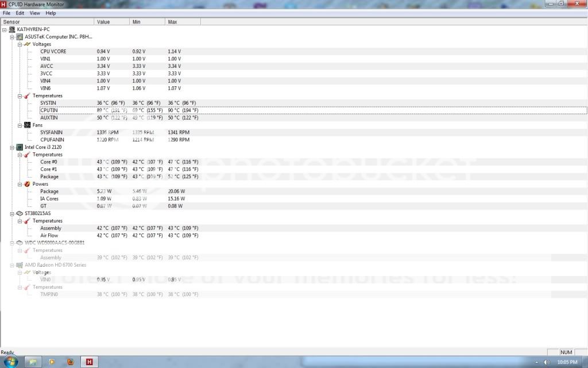
Task: Collapse the Powers group
Action: (20, 185)
